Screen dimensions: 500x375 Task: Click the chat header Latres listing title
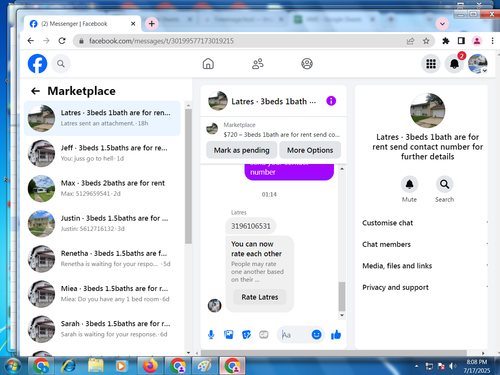tap(273, 101)
